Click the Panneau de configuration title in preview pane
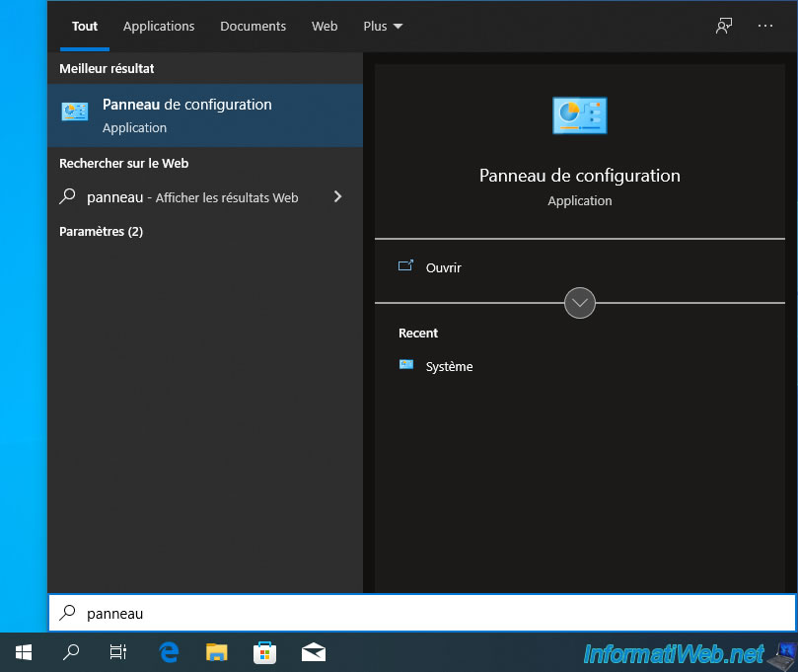 (580, 176)
